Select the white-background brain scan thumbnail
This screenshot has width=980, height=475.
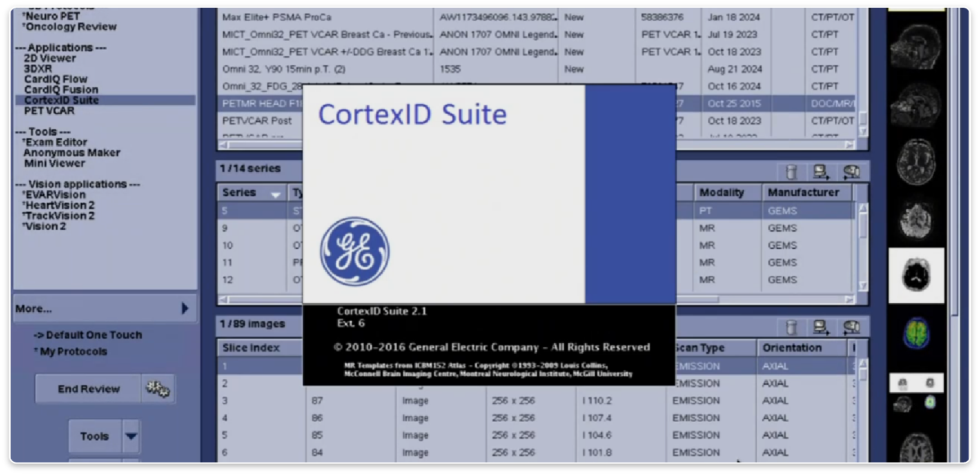tap(916, 276)
